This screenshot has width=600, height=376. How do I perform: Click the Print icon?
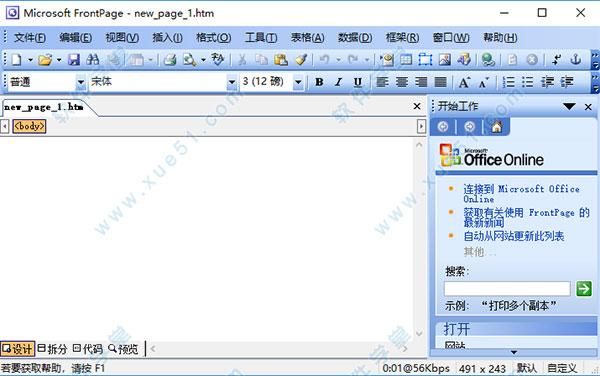coord(170,60)
